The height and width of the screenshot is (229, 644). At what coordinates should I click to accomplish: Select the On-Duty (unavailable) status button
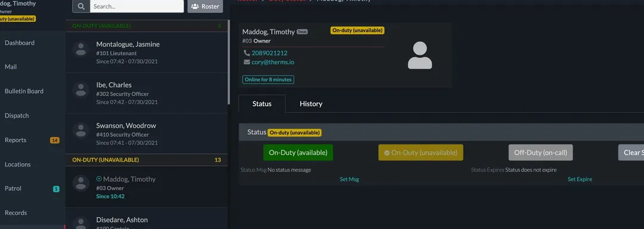pos(420,153)
